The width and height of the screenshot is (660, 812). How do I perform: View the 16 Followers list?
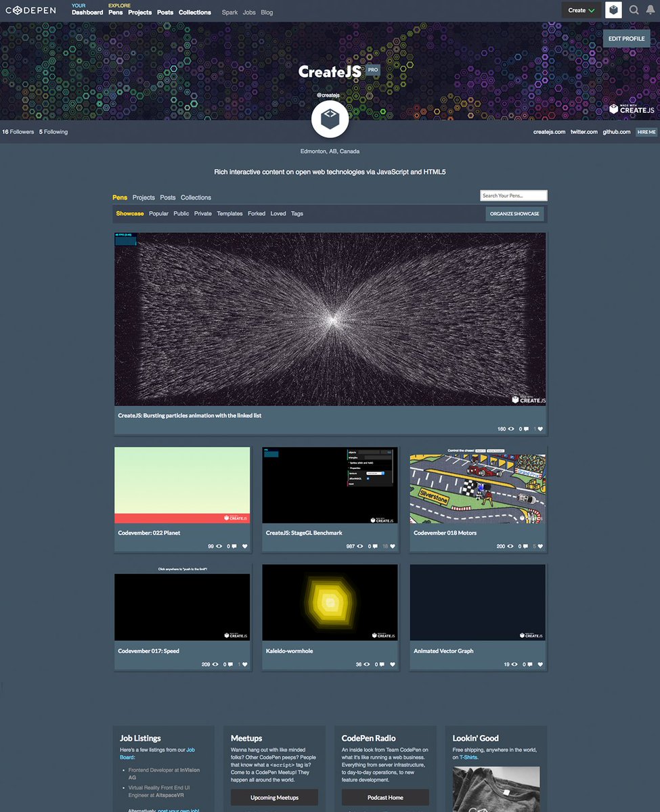(x=18, y=132)
